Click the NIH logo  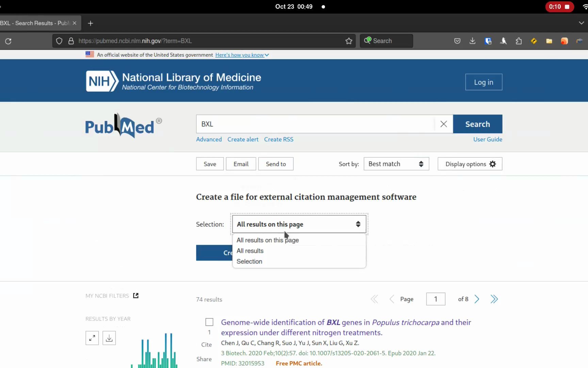click(102, 81)
